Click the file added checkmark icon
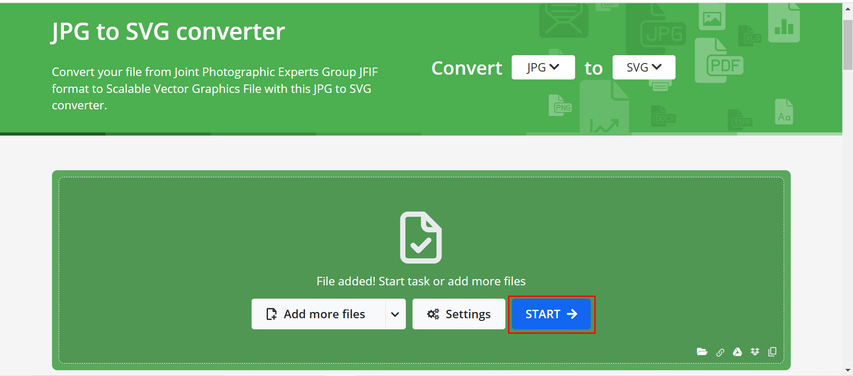The image size is (853, 376). [421, 238]
